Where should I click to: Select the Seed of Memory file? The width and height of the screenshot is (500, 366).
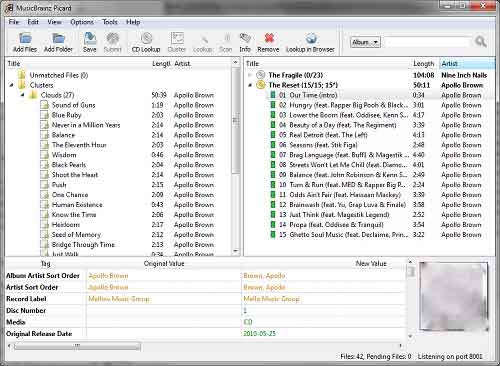click(x=76, y=235)
